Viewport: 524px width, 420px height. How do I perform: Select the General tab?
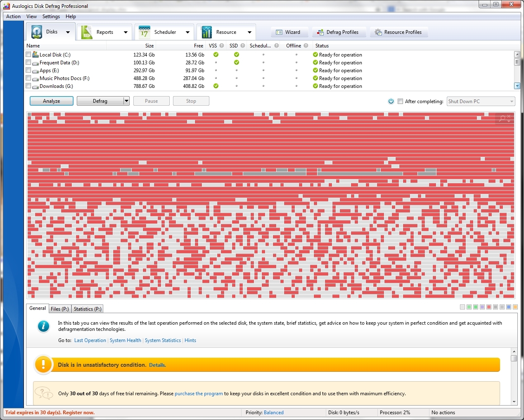coord(38,308)
